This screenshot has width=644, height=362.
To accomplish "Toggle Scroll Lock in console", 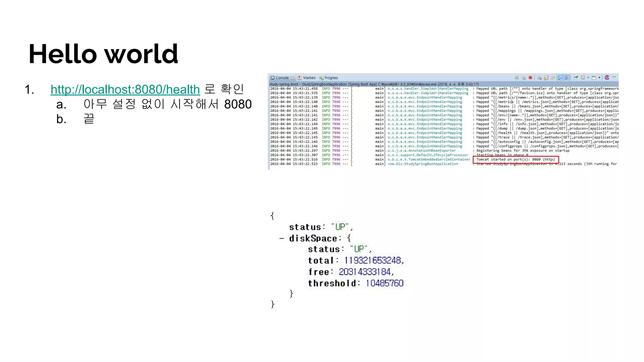I will pos(546,78).
